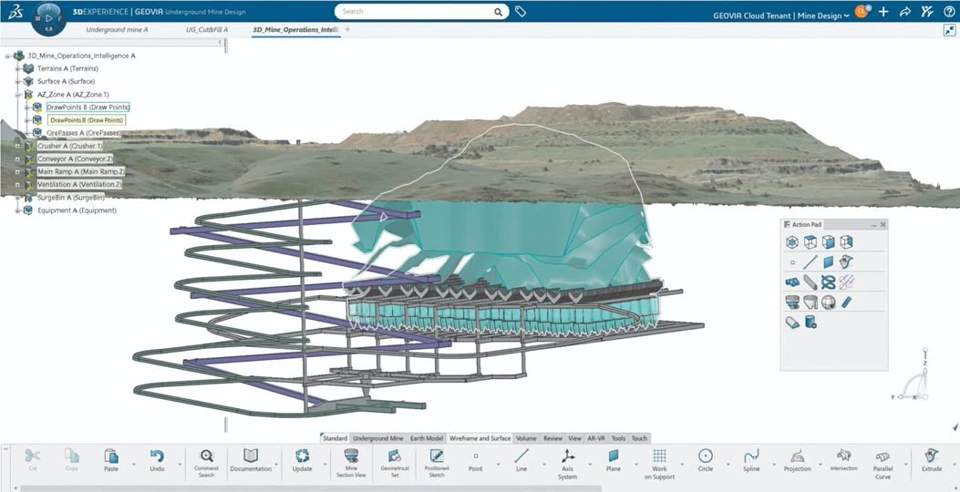Image resolution: width=960 pixels, height=492 pixels.
Task: Click the Update toolbar button
Action: [302, 460]
